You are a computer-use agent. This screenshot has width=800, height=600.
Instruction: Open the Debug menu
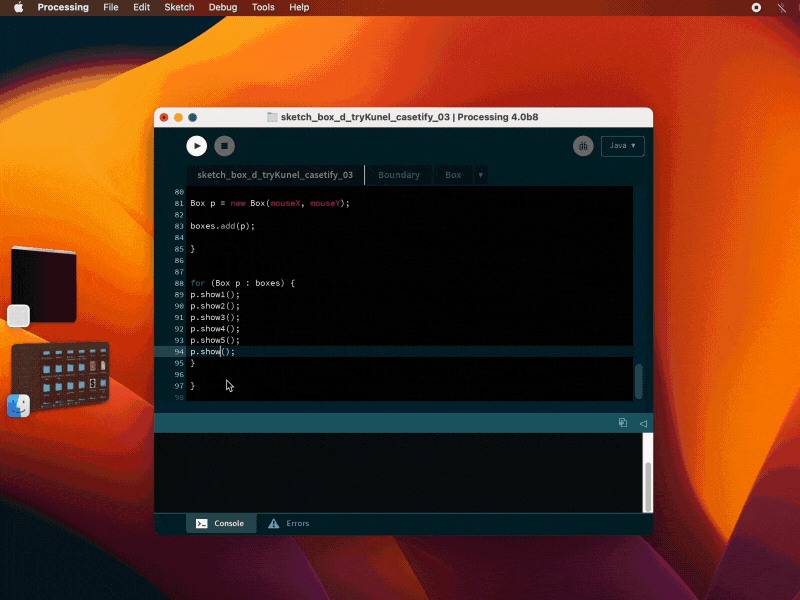[x=223, y=7]
